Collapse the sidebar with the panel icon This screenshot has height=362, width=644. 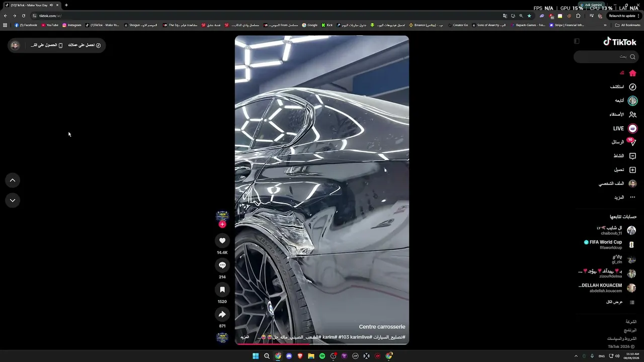point(577,41)
